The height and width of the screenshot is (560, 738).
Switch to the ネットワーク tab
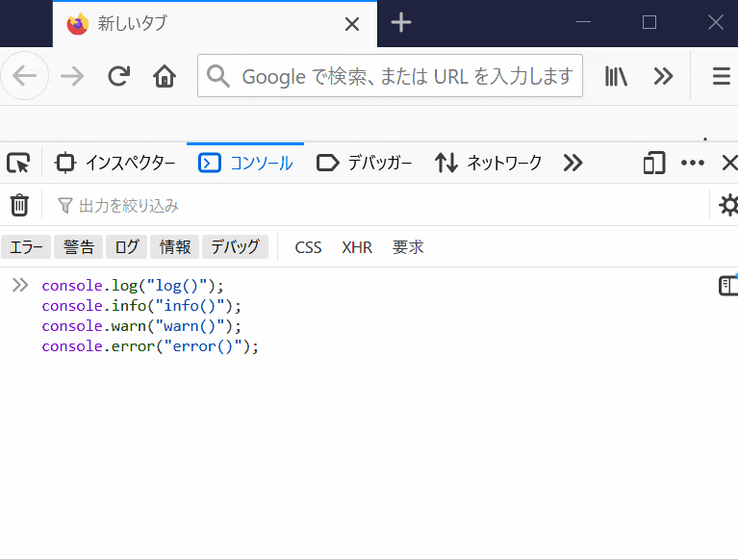(x=488, y=163)
